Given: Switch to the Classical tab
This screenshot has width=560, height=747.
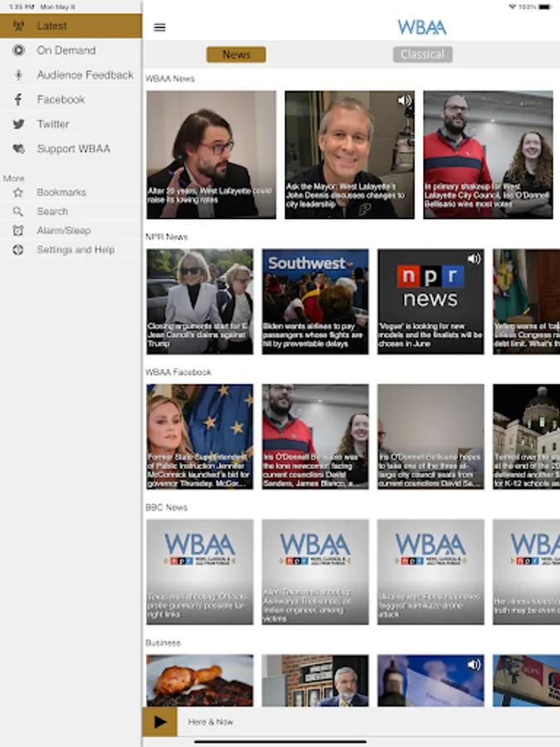Looking at the screenshot, I should [x=422, y=54].
